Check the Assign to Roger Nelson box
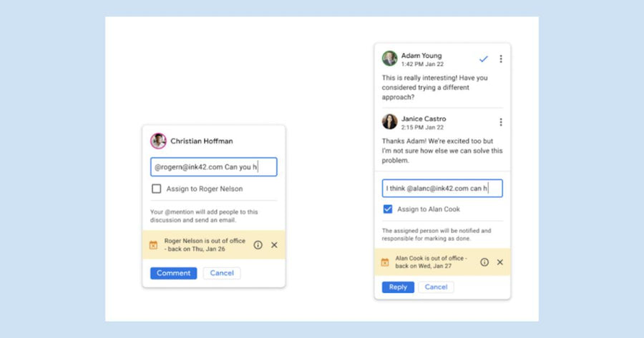The image size is (644, 338). 157,189
